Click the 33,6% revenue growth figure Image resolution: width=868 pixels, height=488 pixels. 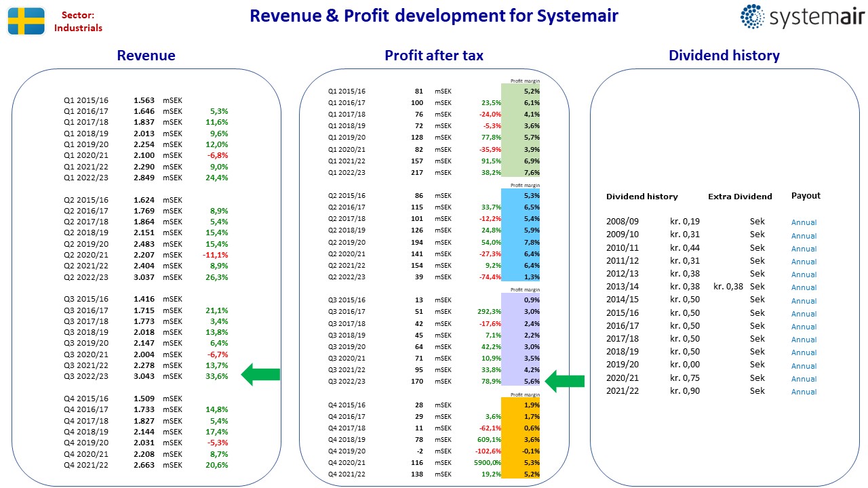coord(217,376)
